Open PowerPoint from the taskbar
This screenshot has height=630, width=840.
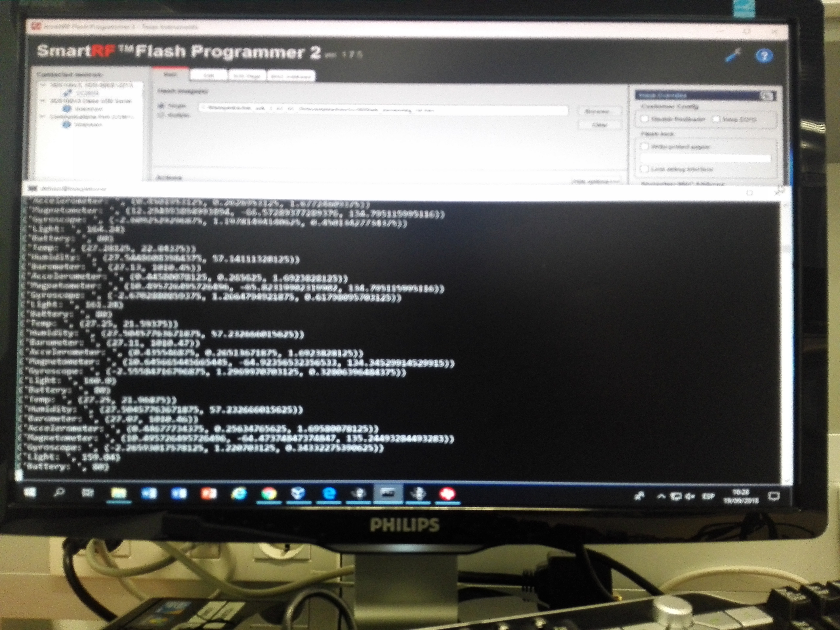(208, 494)
